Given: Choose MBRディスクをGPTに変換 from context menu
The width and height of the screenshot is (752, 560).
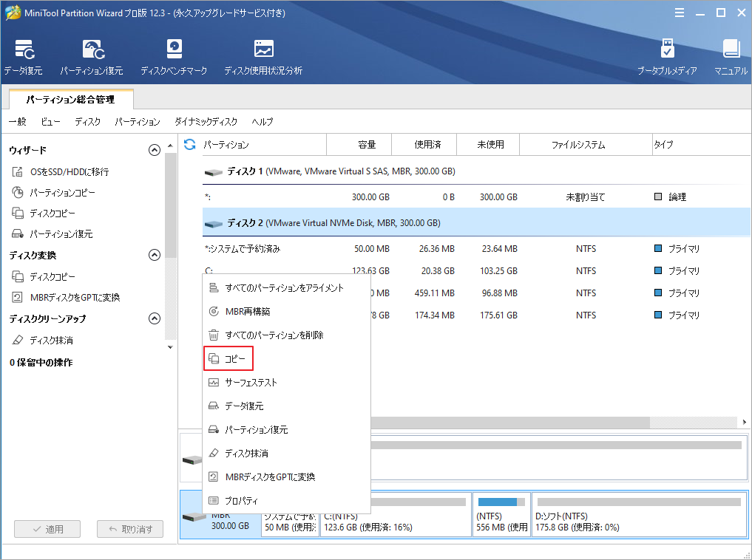Looking at the screenshot, I should (x=286, y=477).
